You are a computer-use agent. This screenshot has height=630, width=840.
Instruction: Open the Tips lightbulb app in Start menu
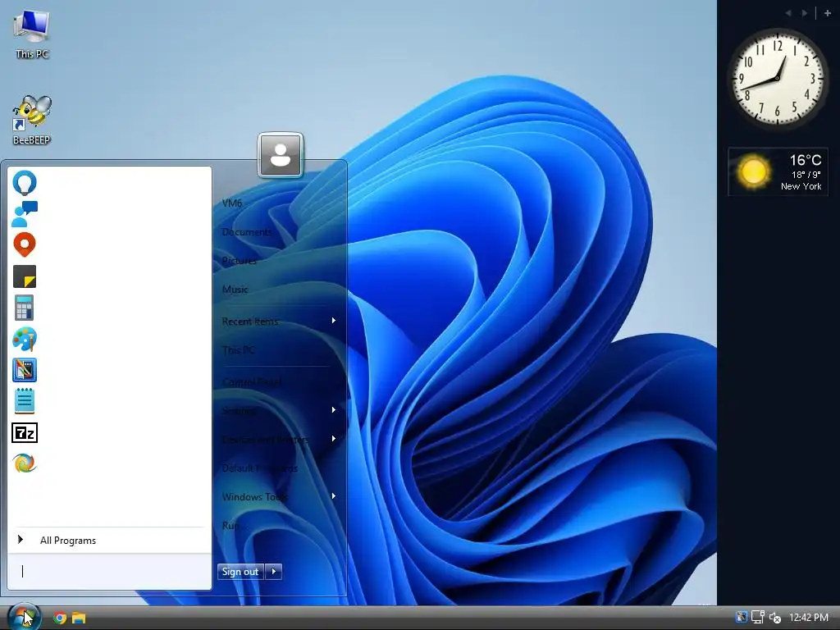coord(25,183)
